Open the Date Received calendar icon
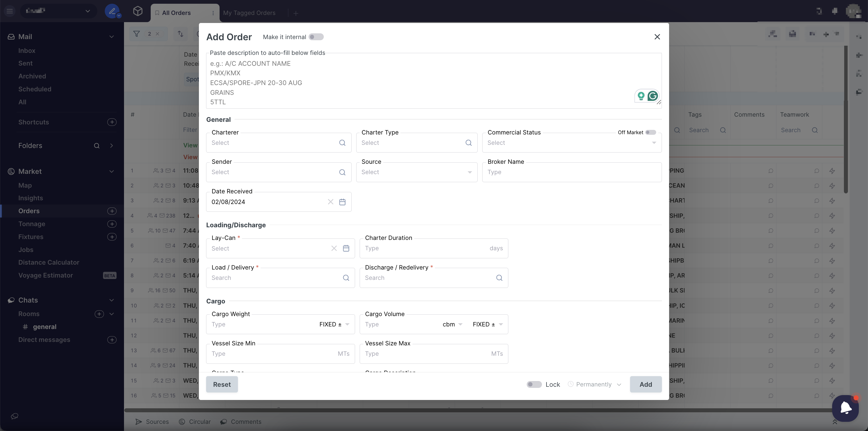This screenshot has height=431, width=868. 342,202
